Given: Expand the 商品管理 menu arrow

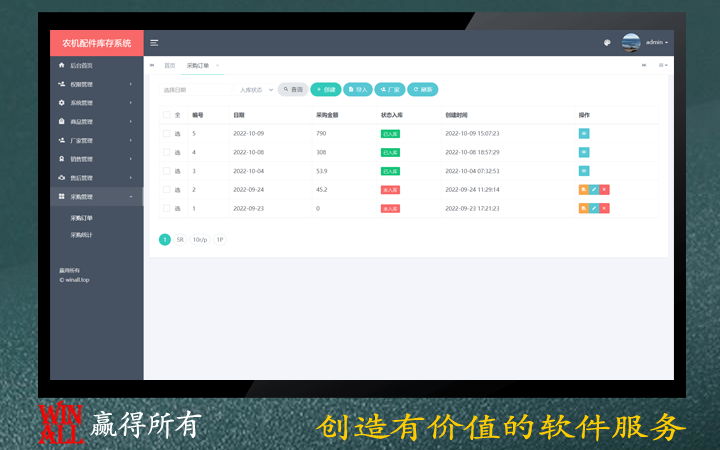Looking at the screenshot, I should point(131,122).
